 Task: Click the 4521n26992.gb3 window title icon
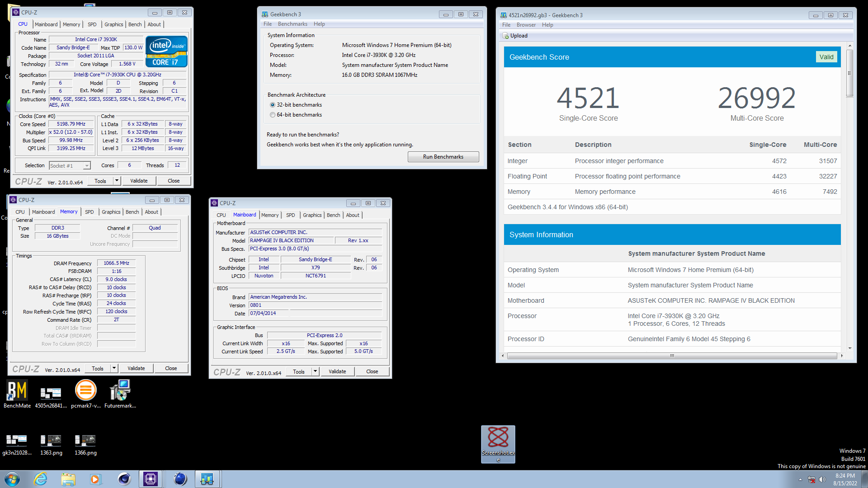click(503, 15)
